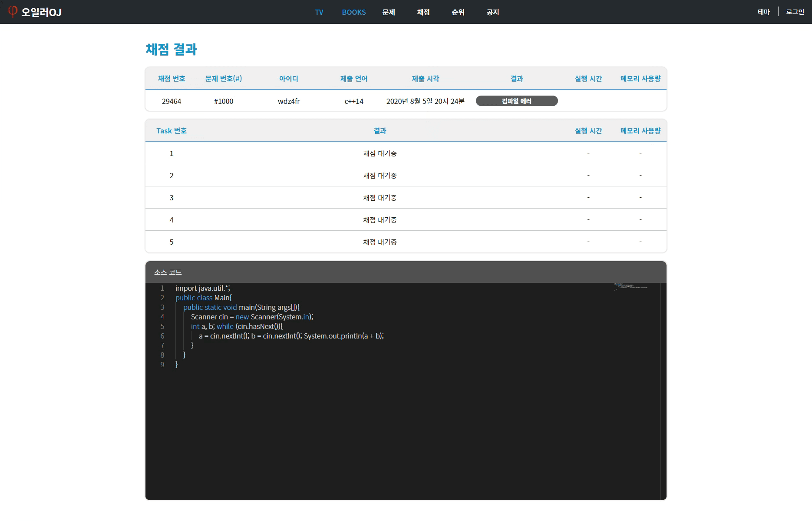Viewport: 812px width, 521px height.
Task: Select submission number 29464
Action: [172, 101]
